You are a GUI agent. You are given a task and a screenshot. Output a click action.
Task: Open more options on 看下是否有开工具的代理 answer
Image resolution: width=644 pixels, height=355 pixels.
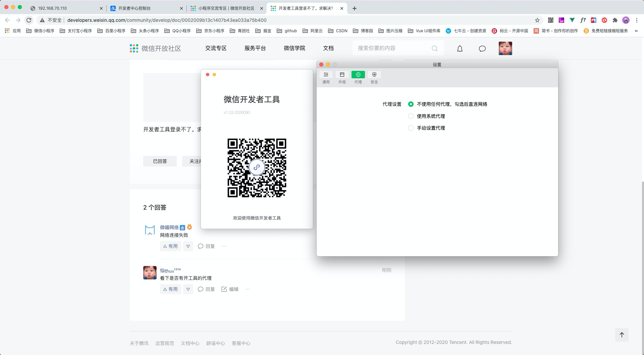248,289
